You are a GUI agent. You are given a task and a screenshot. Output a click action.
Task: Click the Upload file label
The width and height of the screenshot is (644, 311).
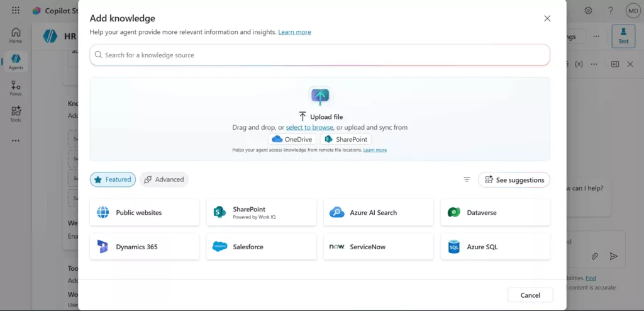pos(326,117)
